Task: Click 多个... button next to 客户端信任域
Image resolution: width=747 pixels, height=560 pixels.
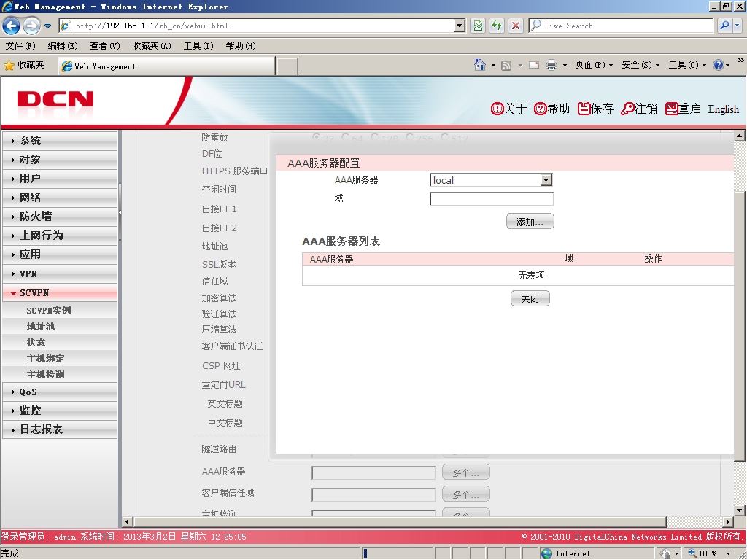Action: pos(465,494)
